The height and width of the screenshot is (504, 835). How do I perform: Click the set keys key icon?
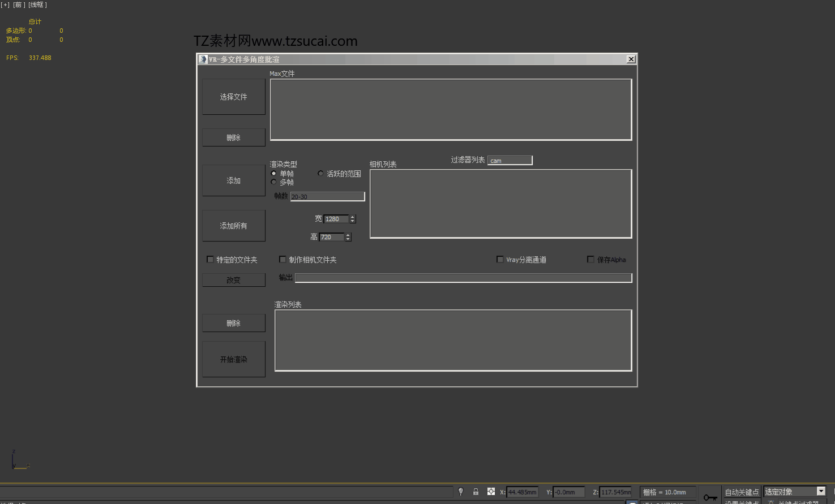[x=710, y=497]
